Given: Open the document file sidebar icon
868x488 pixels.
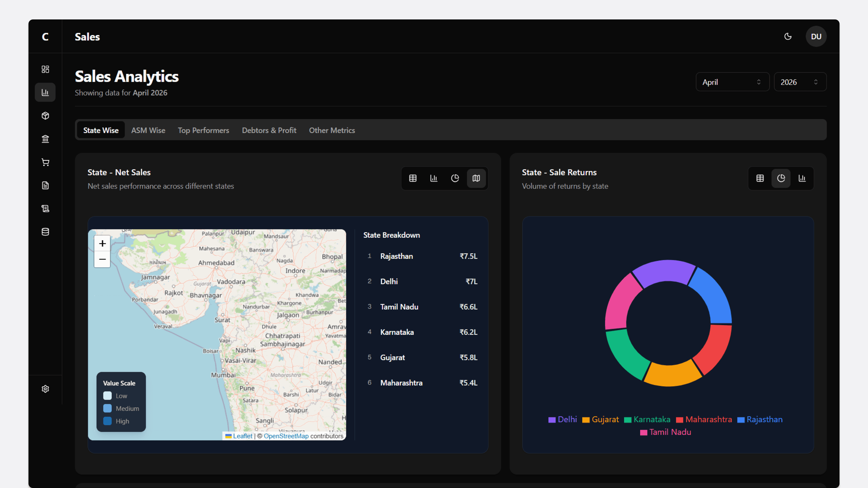Looking at the screenshot, I should coord(45,185).
